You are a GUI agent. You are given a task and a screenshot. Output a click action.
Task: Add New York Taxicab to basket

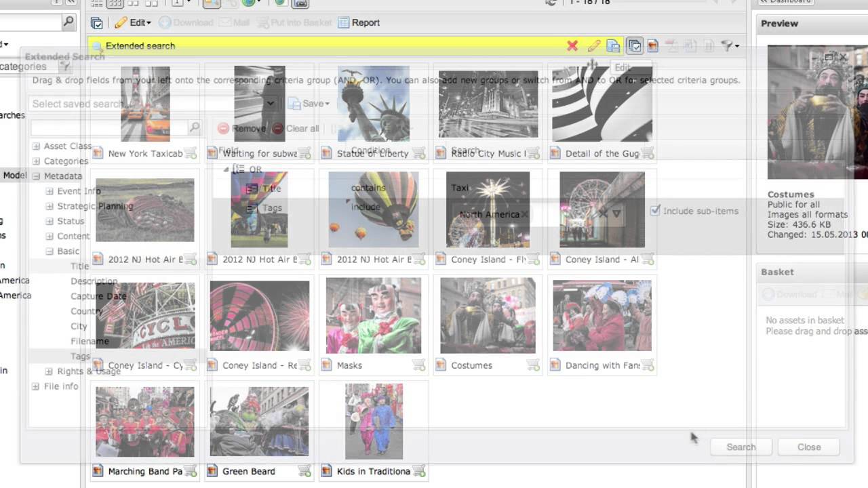click(190, 153)
